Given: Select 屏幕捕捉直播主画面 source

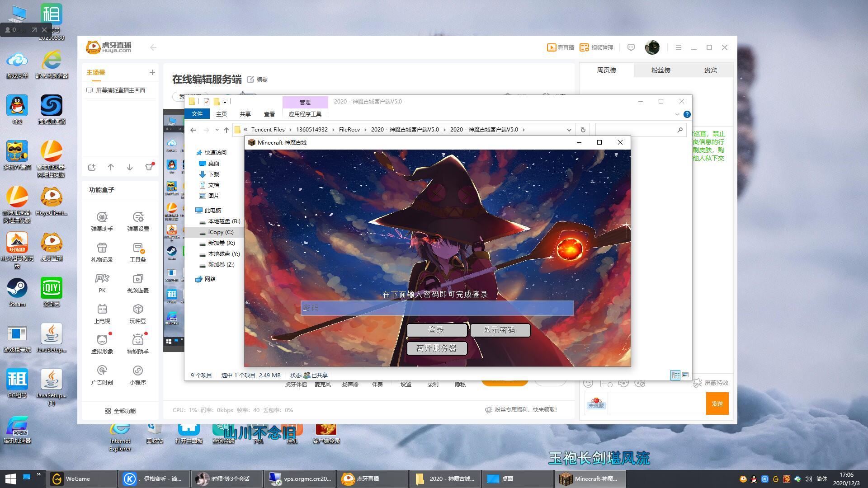Looking at the screenshot, I should [120, 90].
